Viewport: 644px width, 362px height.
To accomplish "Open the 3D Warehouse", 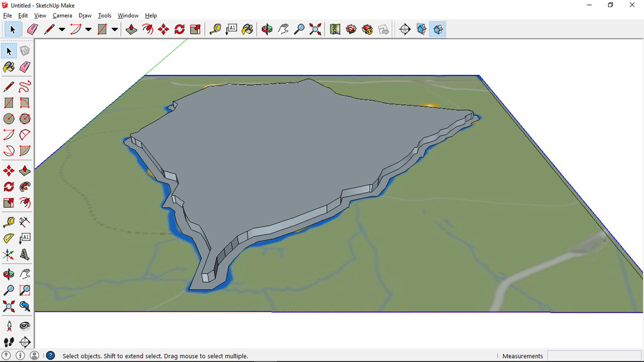I will [351, 29].
